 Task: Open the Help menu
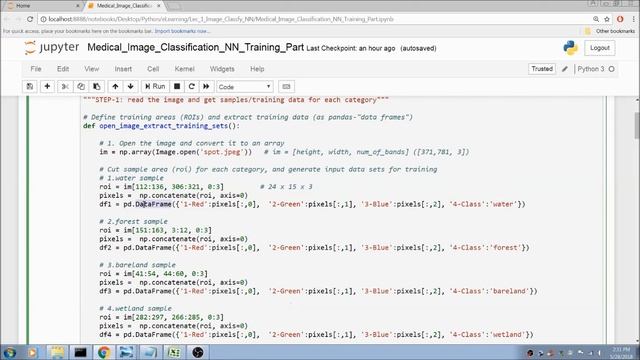tap(257, 69)
